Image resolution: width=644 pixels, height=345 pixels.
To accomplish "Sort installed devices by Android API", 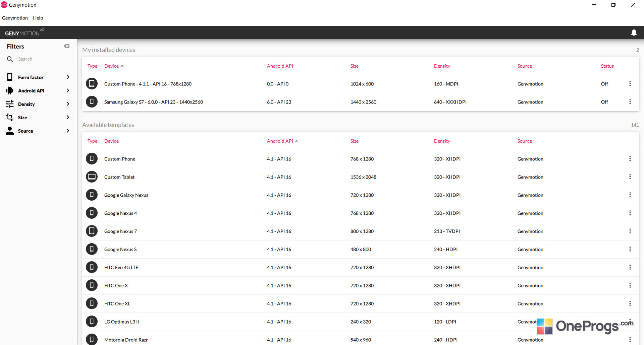I will click(280, 66).
